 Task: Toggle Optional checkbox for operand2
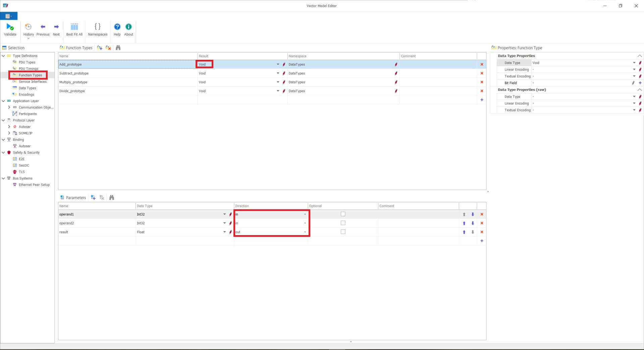pos(343,223)
